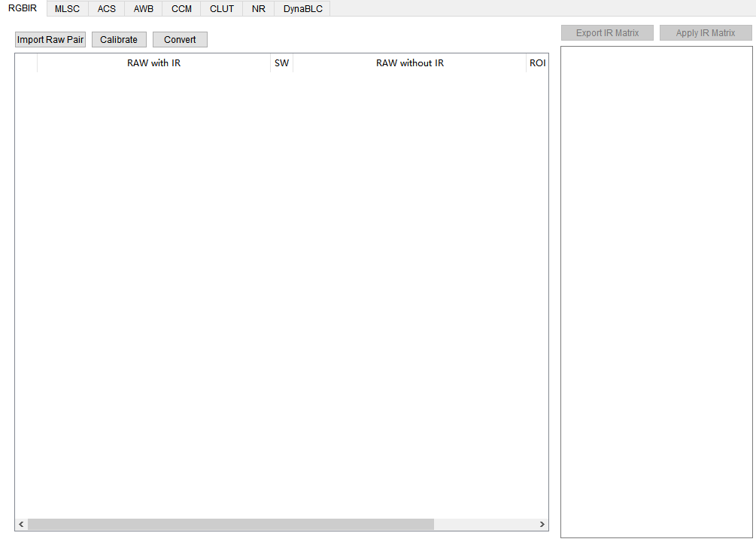Switch to the RGBIR tab
The width and height of the screenshot is (756, 545).
click(x=23, y=8)
